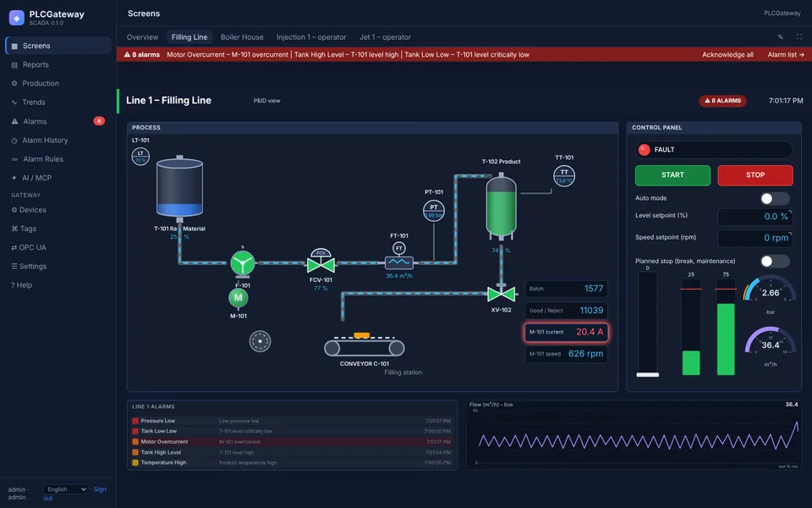Viewport: 812px width, 508px height.
Task: Open Devices under Gateway
Action: click(x=58, y=210)
